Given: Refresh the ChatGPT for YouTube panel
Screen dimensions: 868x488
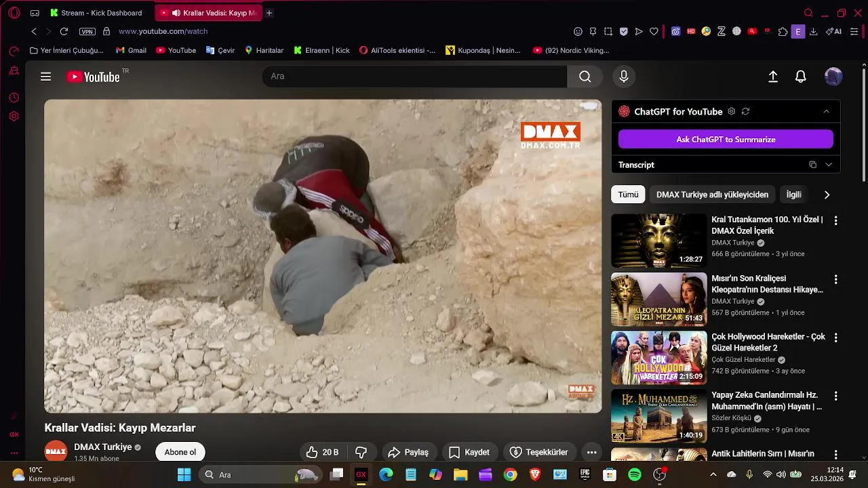Looking at the screenshot, I should coord(746,111).
